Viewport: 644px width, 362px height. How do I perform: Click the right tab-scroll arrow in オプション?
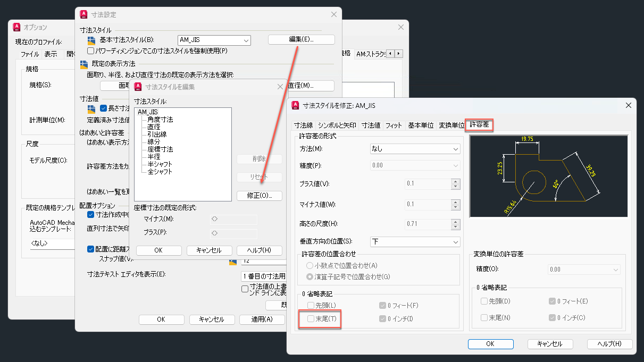coord(399,54)
